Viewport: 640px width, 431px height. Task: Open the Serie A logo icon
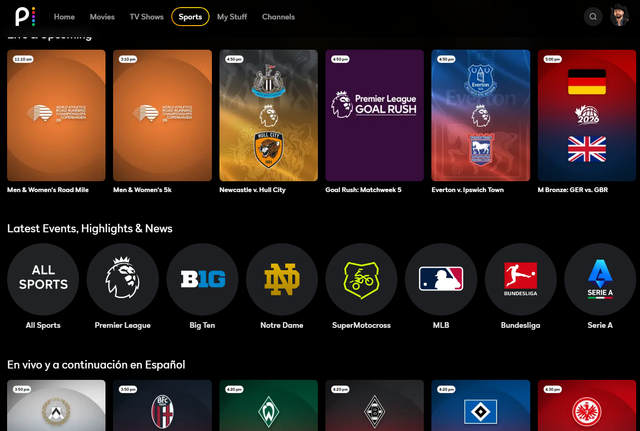pyautogui.click(x=600, y=279)
